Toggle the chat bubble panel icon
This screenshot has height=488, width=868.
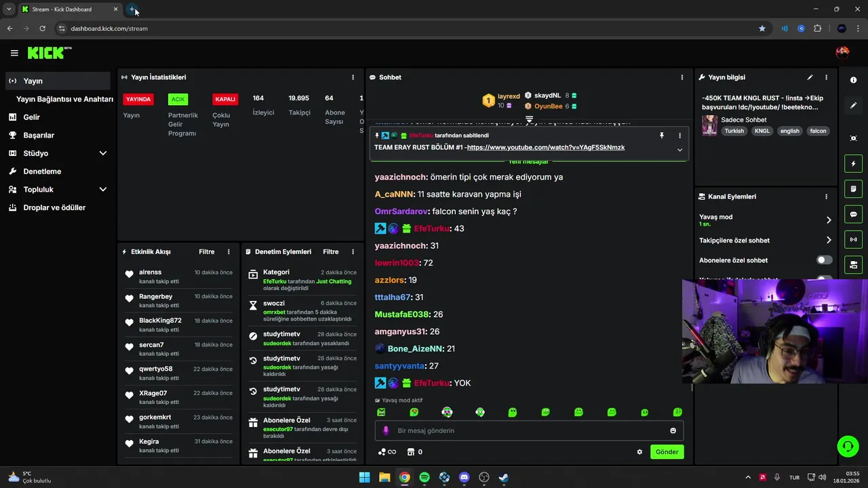click(x=853, y=214)
